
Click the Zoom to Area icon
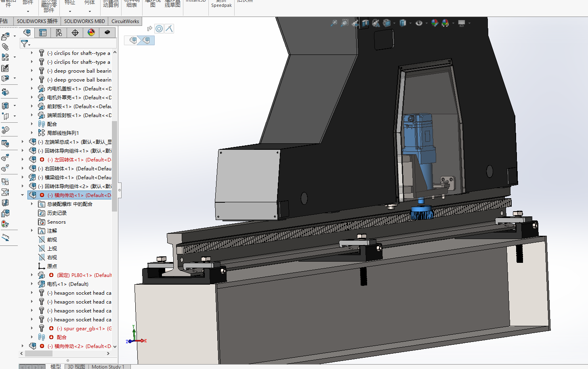344,23
